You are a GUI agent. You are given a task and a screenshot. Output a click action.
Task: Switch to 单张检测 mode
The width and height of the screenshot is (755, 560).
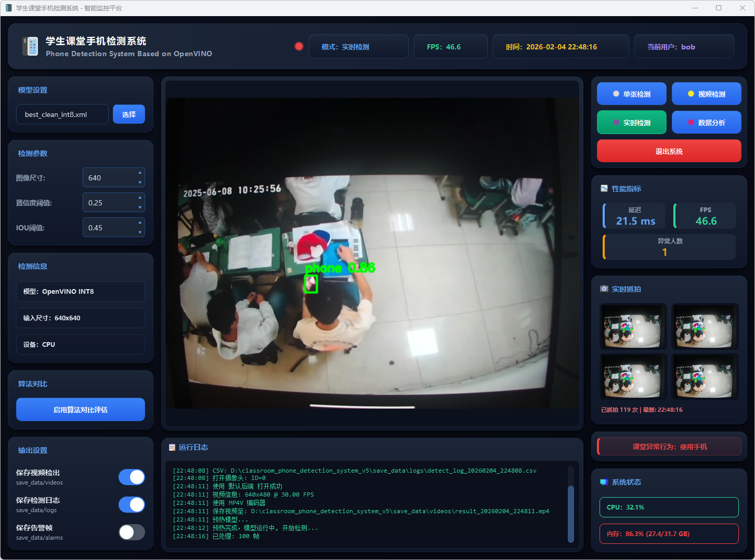coord(631,94)
